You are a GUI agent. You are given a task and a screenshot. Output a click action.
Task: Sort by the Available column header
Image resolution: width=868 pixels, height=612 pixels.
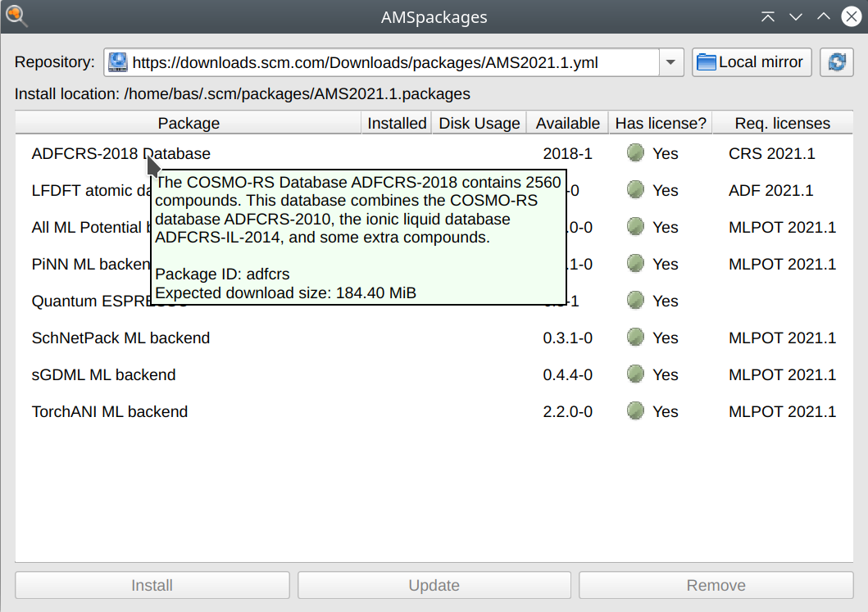[567, 123]
